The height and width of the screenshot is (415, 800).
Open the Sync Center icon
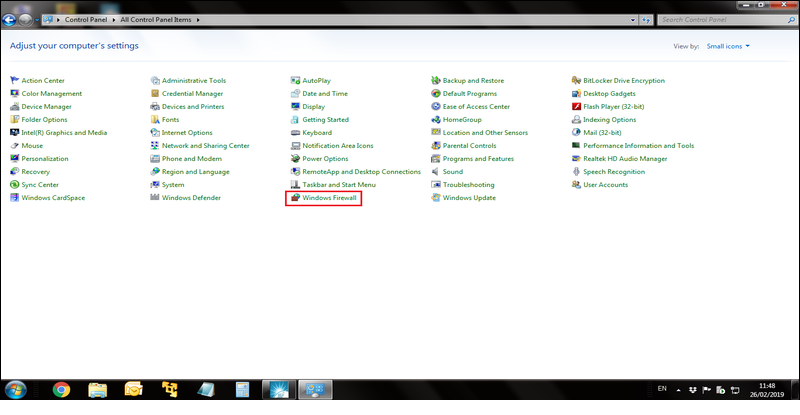(x=14, y=185)
